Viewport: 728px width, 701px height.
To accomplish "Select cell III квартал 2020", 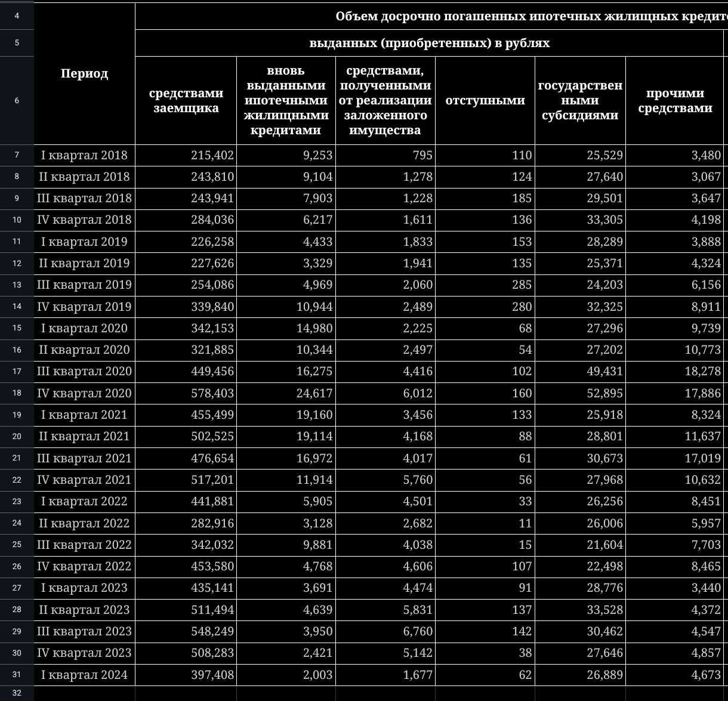I will [85, 371].
